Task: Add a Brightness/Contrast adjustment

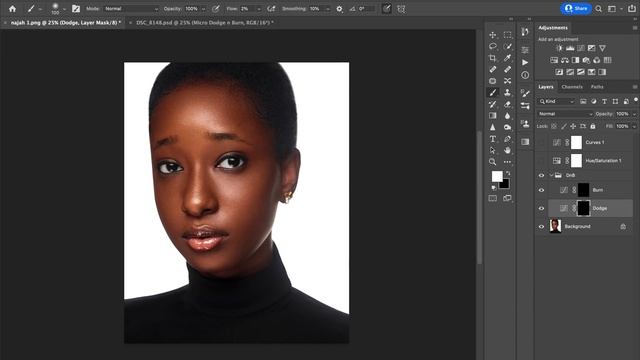Action: [x=559, y=48]
